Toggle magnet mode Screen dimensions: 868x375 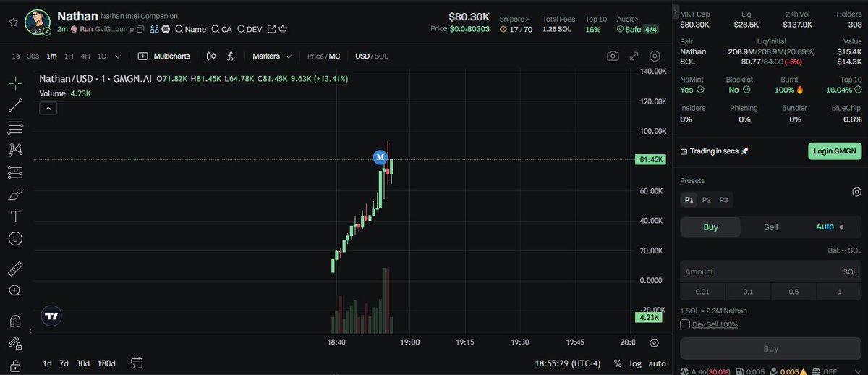click(15, 321)
